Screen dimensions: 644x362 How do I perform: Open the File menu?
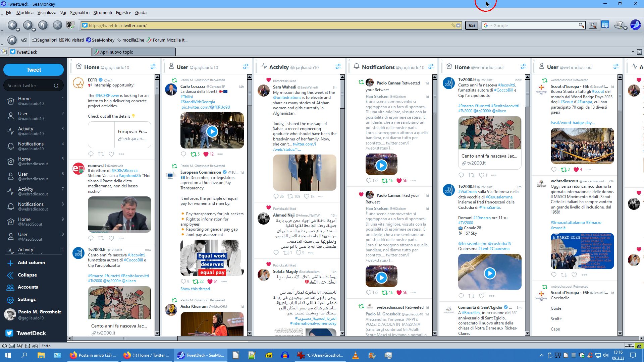[x=9, y=12]
